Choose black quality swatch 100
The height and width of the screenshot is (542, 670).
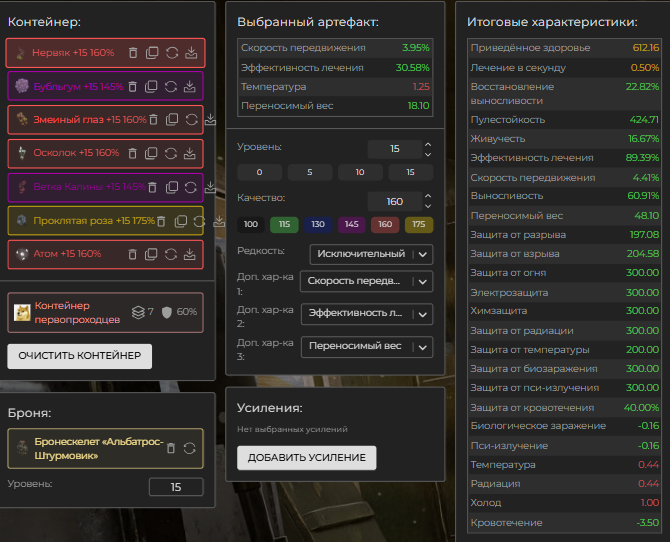coord(251,224)
